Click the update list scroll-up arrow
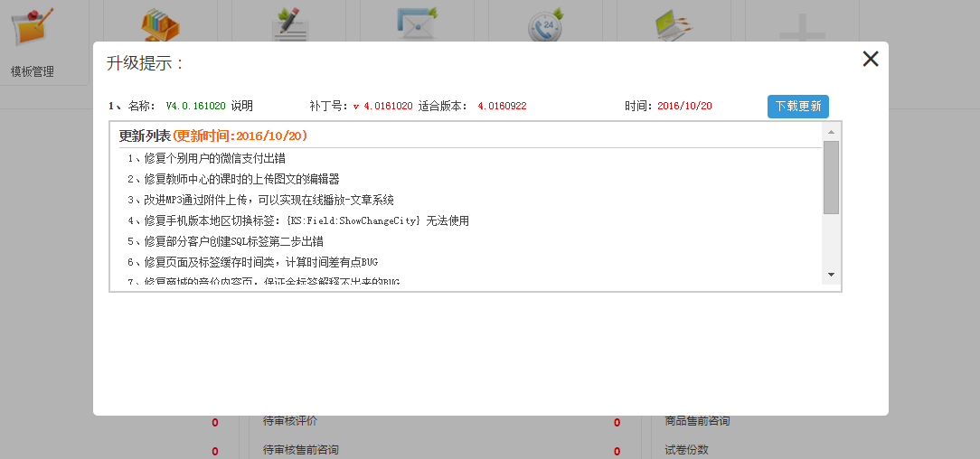 tap(831, 132)
